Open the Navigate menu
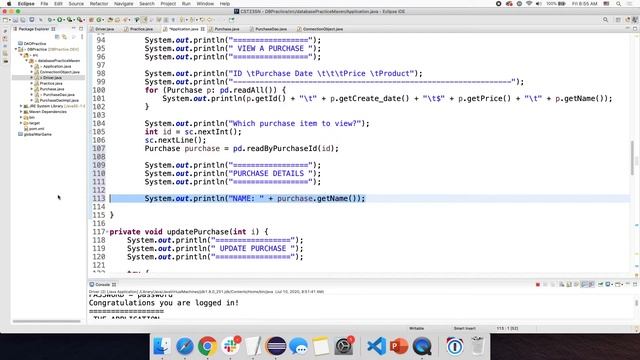This screenshot has width=640, height=360. [124, 4]
